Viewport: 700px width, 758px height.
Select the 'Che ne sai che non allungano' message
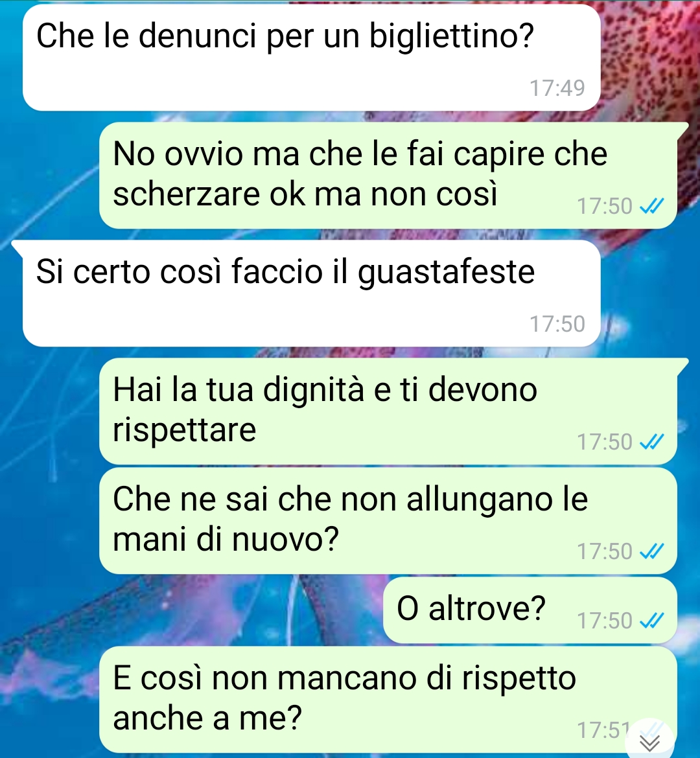click(x=388, y=521)
